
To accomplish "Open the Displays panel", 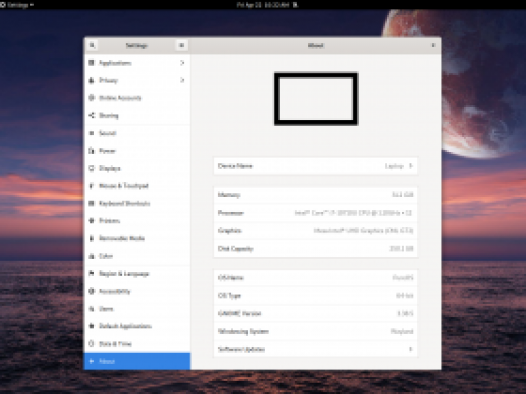I will pos(137,168).
